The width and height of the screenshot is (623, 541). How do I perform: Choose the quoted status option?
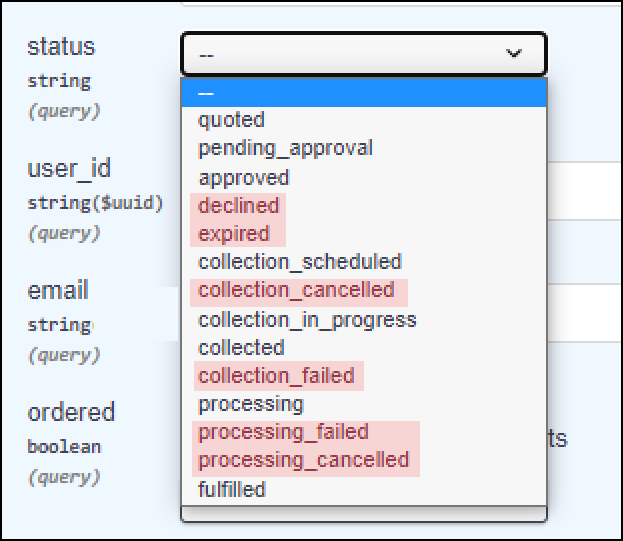click(x=364, y=120)
